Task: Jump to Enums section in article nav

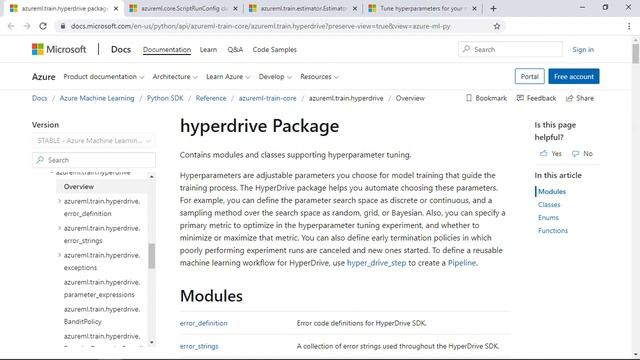Action: pos(548,218)
